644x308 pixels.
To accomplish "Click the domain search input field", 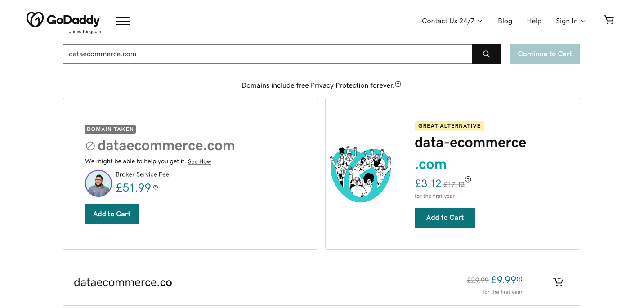I will (x=267, y=54).
